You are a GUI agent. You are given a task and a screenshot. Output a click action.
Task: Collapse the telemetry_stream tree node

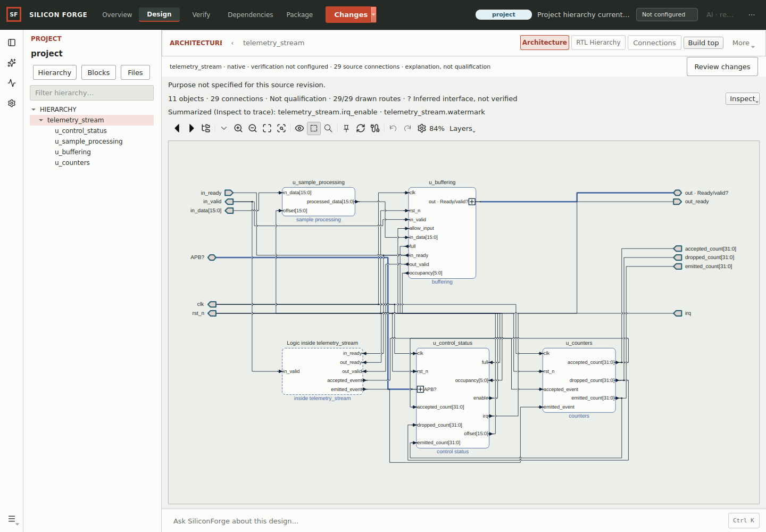click(x=41, y=120)
